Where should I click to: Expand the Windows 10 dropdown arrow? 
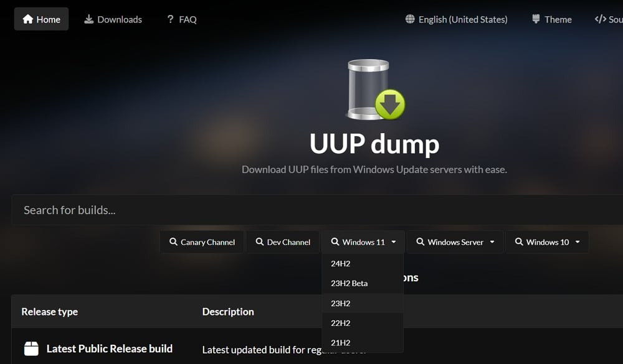click(578, 242)
